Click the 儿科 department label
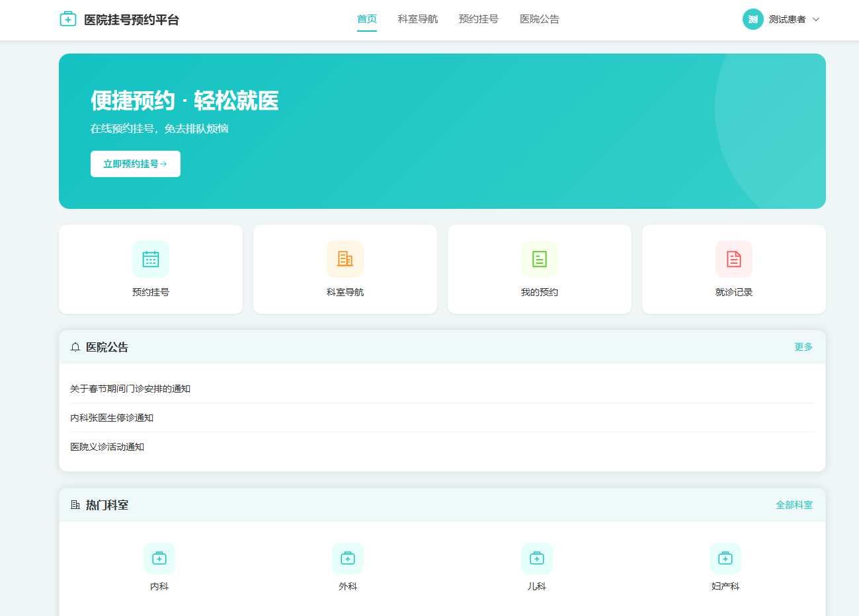Image resolution: width=859 pixels, height=616 pixels. [x=537, y=586]
